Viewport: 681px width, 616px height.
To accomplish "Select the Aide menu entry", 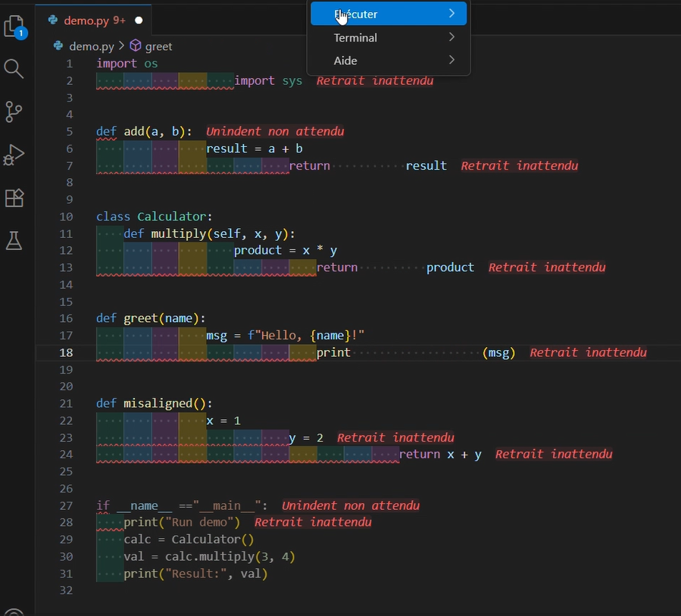I will (x=345, y=61).
